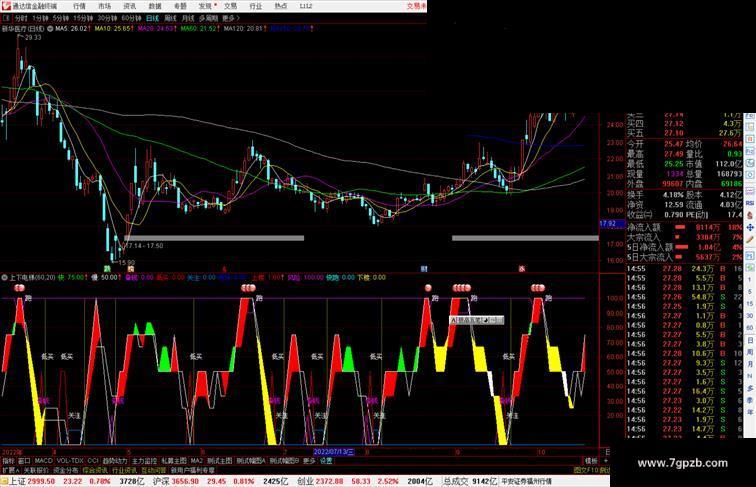Open 新用户福利专享 link
Image resolution: width=756 pixels, height=487 pixels.
(x=192, y=470)
